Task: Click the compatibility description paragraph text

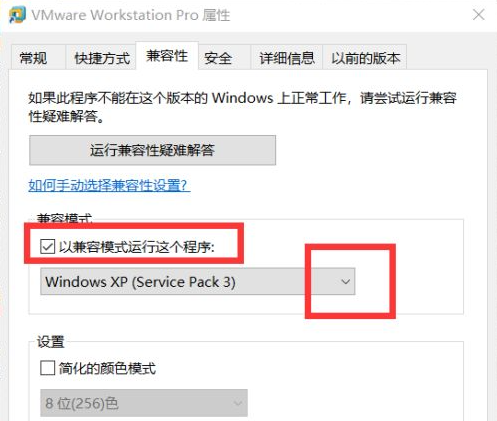Action: [x=242, y=107]
